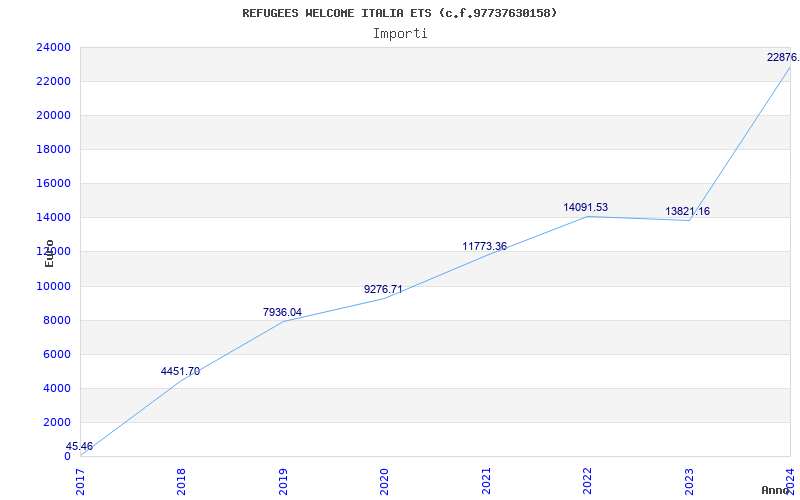Viewport: 800px width, 500px height.
Task: Click the 2000 y-axis label
Action: point(56,422)
